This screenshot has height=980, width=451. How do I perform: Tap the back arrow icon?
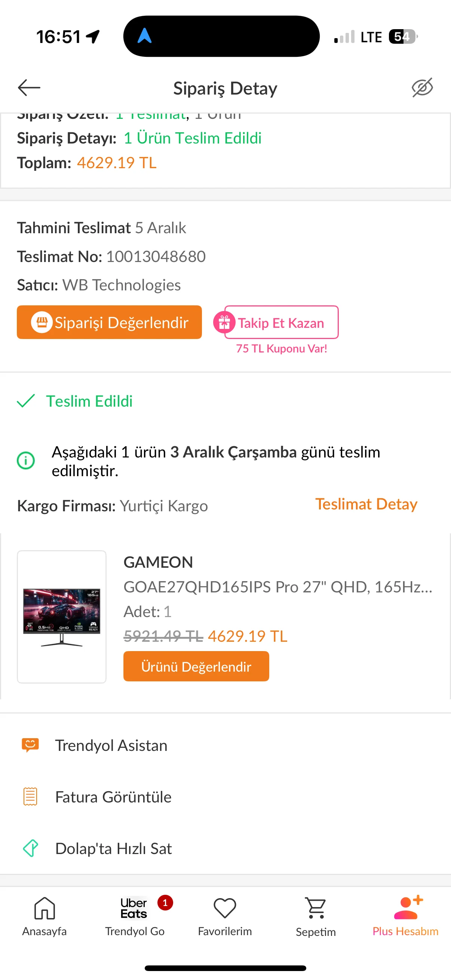[29, 88]
